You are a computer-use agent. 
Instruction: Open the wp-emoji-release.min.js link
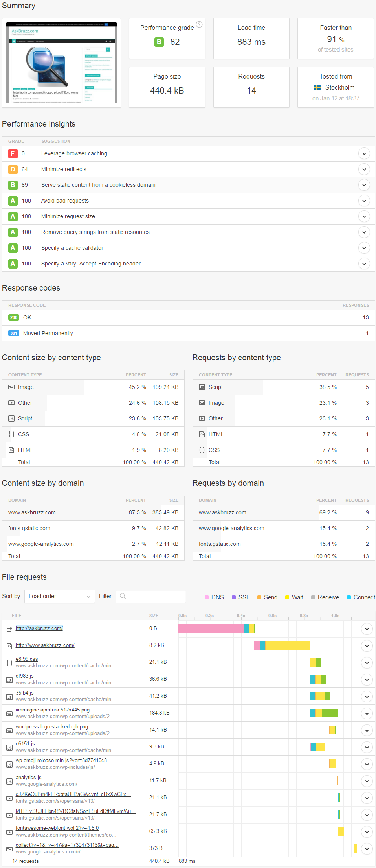64,760
